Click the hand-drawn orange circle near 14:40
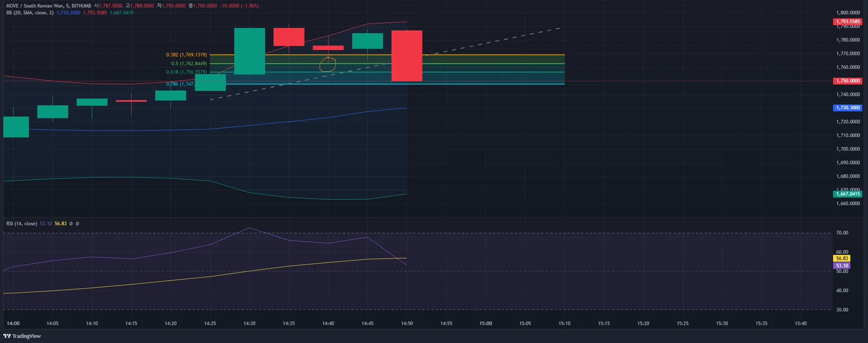The height and width of the screenshot is (343, 868). (x=328, y=64)
